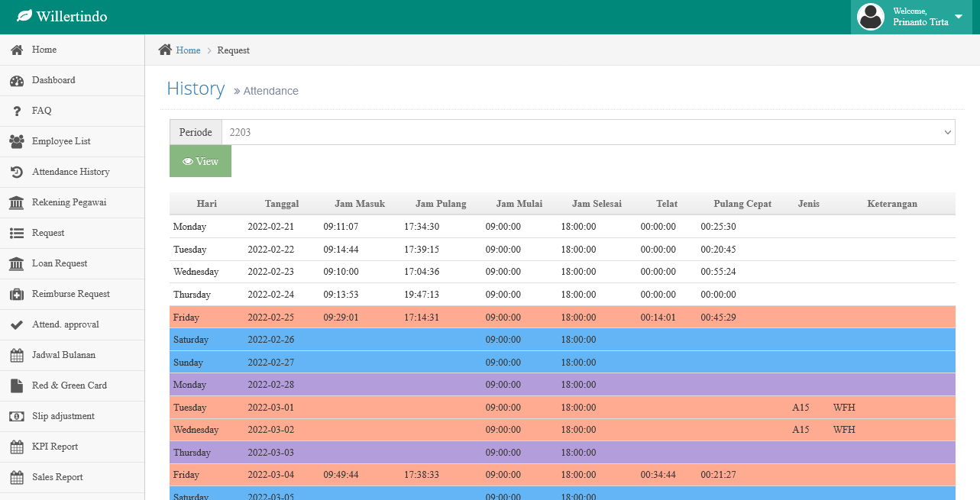Click Pulang Cepat value 00:55:24
This screenshot has width=980, height=500.
[718, 272]
